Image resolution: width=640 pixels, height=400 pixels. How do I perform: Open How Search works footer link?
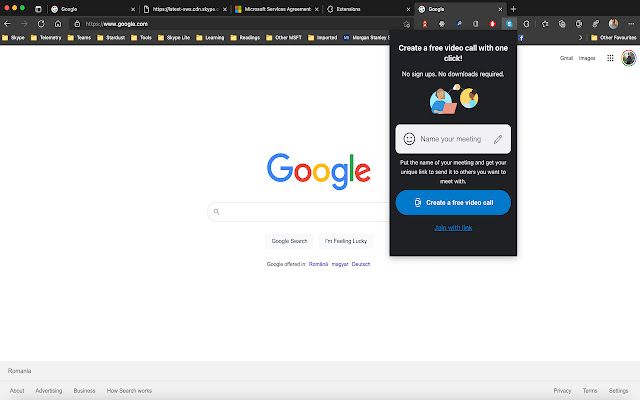pos(129,391)
